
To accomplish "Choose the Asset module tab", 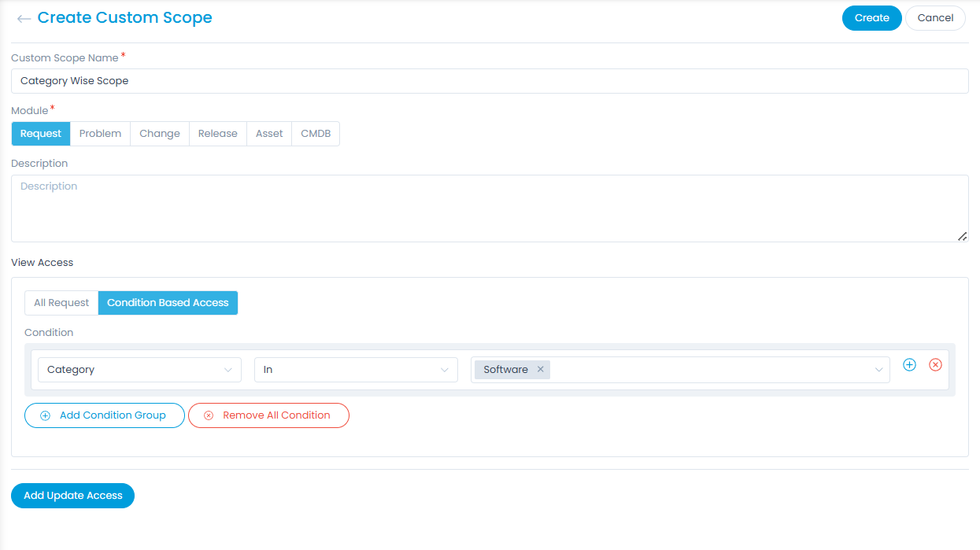I will [269, 134].
